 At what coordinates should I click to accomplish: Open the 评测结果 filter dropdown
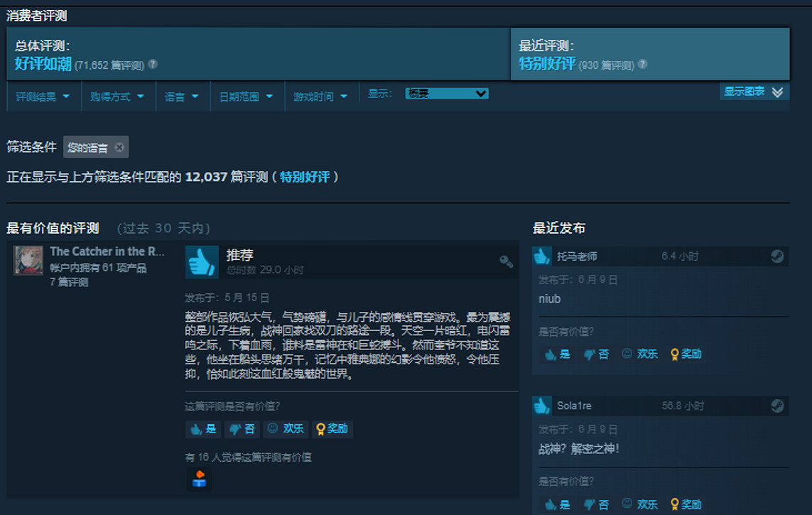click(43, 97)
